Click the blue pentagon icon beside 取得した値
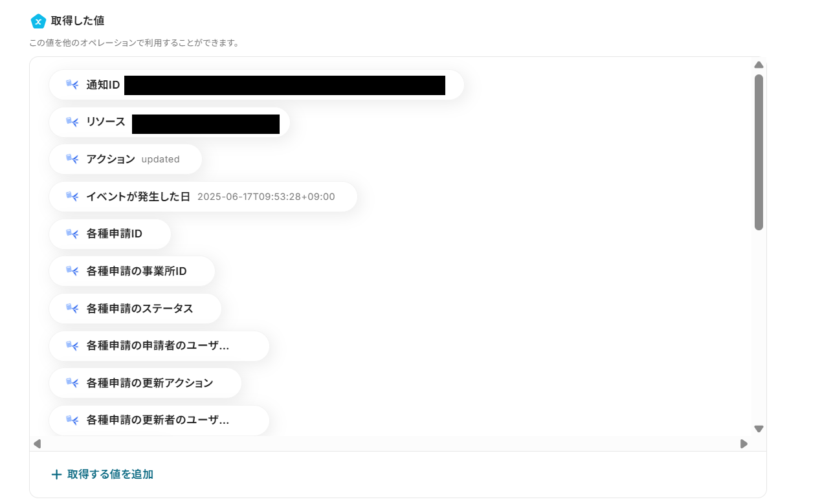Image resolution: width=822 pixels, height=504 pixels. (38, 21)
